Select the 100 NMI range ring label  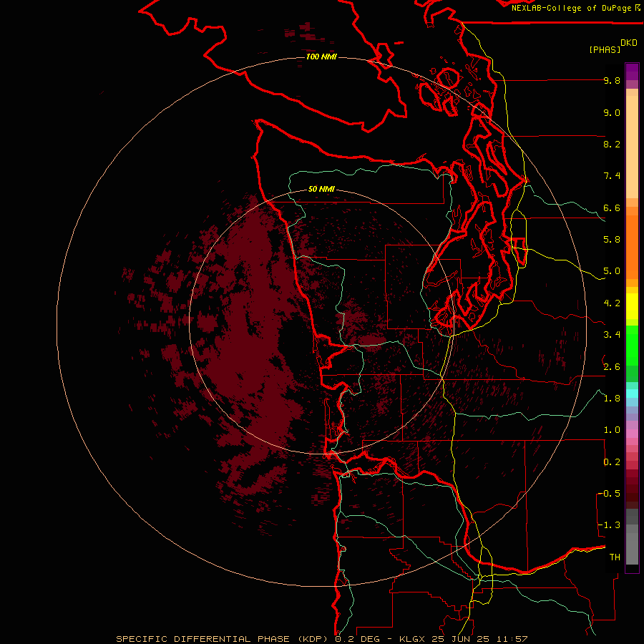tap(321, 57)
